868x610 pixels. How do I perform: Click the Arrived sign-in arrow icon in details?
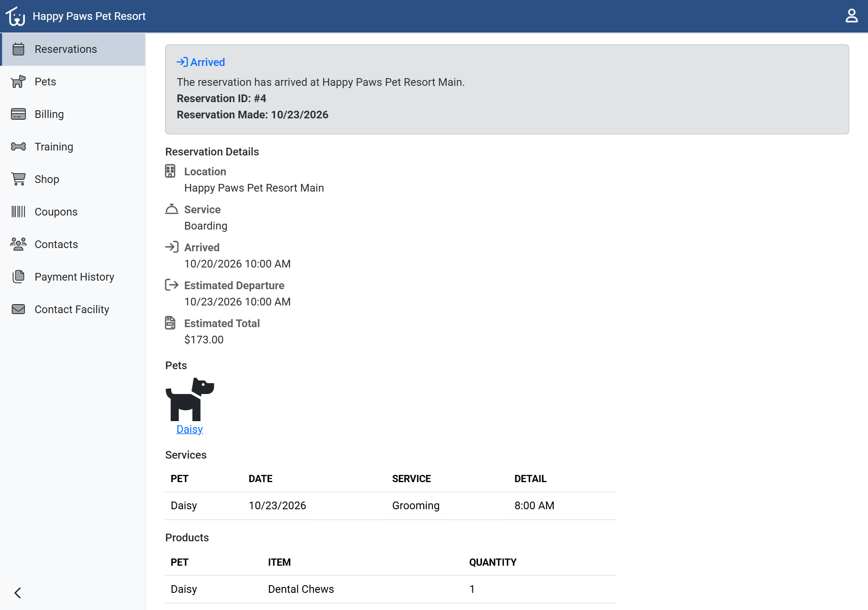tap(172, 247)
